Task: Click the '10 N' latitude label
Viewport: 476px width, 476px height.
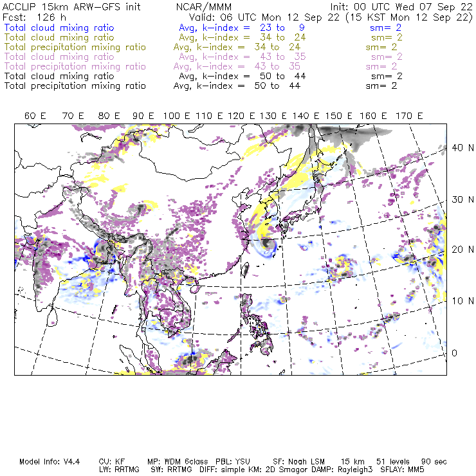Action: tap(462, 301)
